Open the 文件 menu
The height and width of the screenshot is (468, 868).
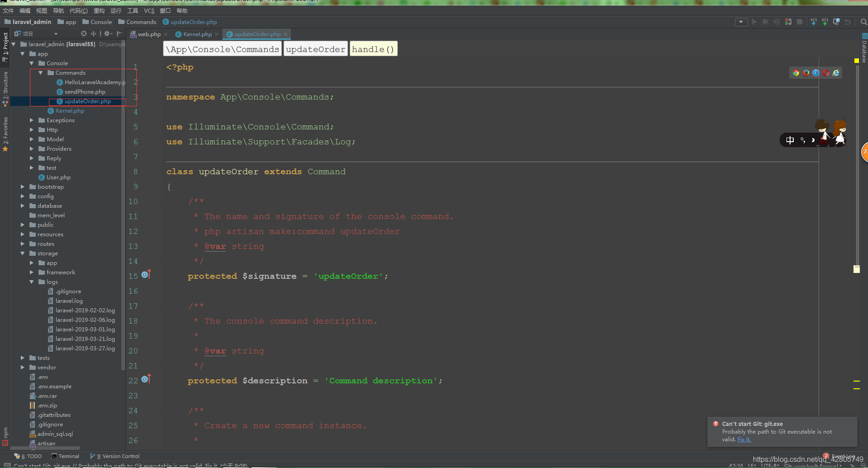point(8,10)
